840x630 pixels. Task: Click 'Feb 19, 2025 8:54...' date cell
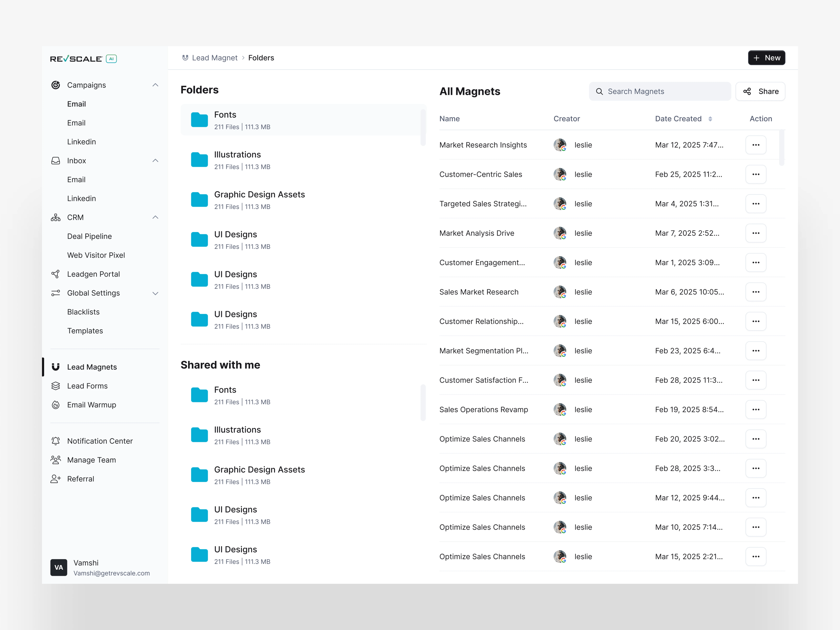coord(689,410)
